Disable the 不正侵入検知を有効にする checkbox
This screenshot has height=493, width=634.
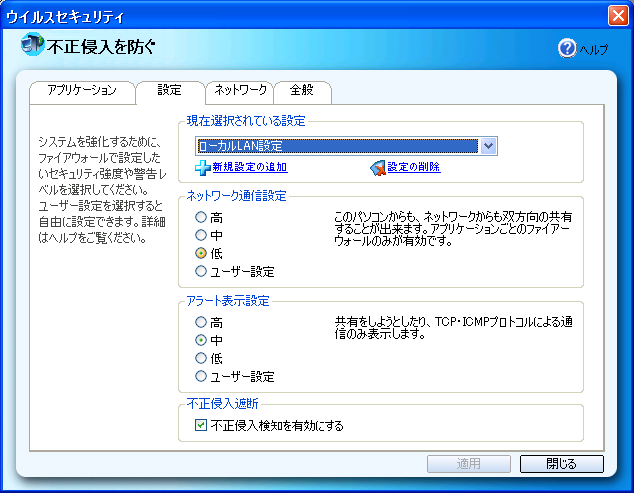tap(201, 426)
